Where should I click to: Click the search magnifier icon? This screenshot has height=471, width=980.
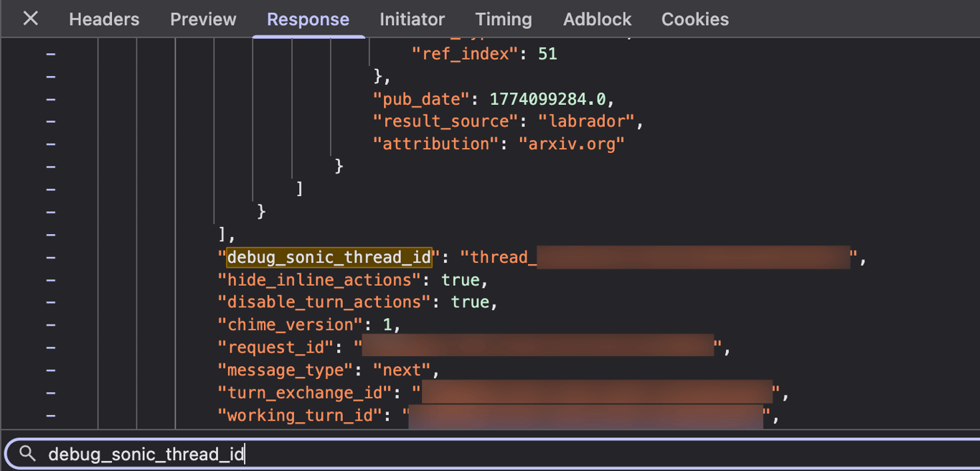tap(27, 454)
